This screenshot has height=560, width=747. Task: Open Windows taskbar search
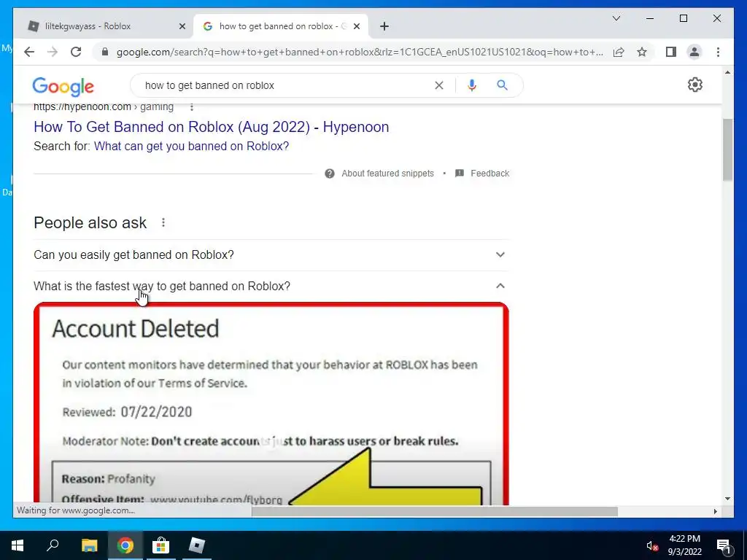point(53,545)
